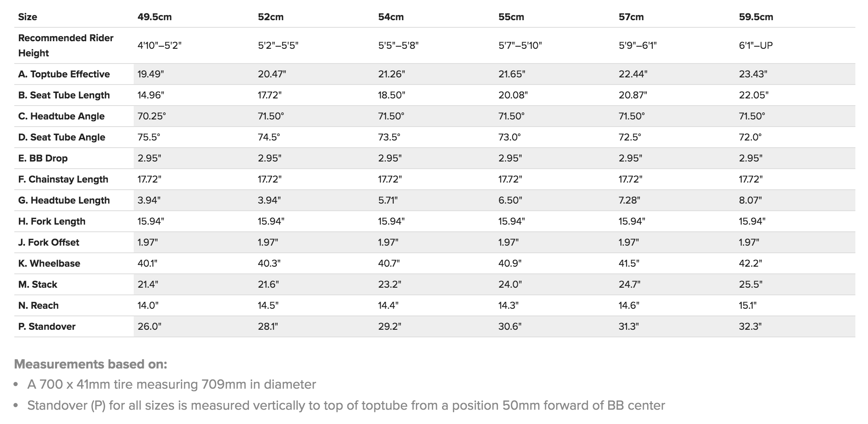
Task: Click the E. BB Drop row label
Action: [43, 159]
